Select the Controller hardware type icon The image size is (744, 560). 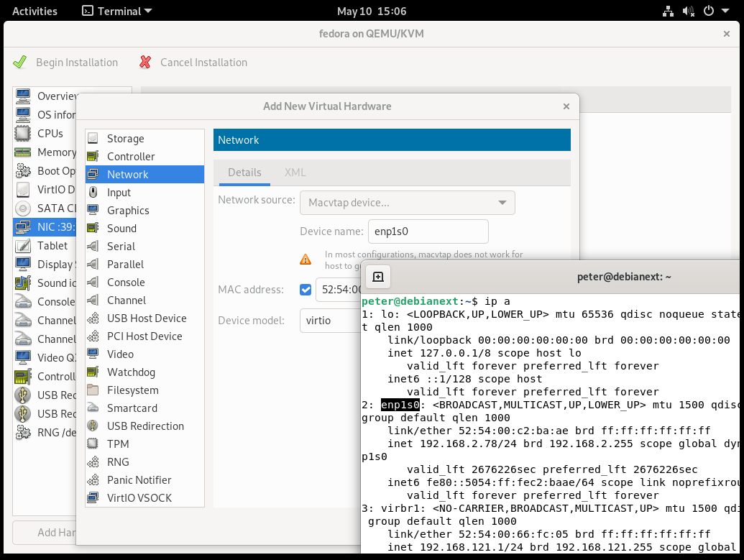point(93,157)
